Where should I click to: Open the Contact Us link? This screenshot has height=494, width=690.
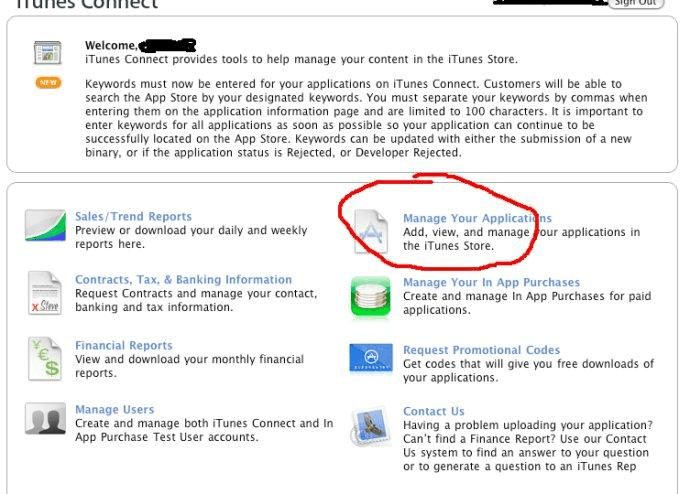(x=434, y=411)
